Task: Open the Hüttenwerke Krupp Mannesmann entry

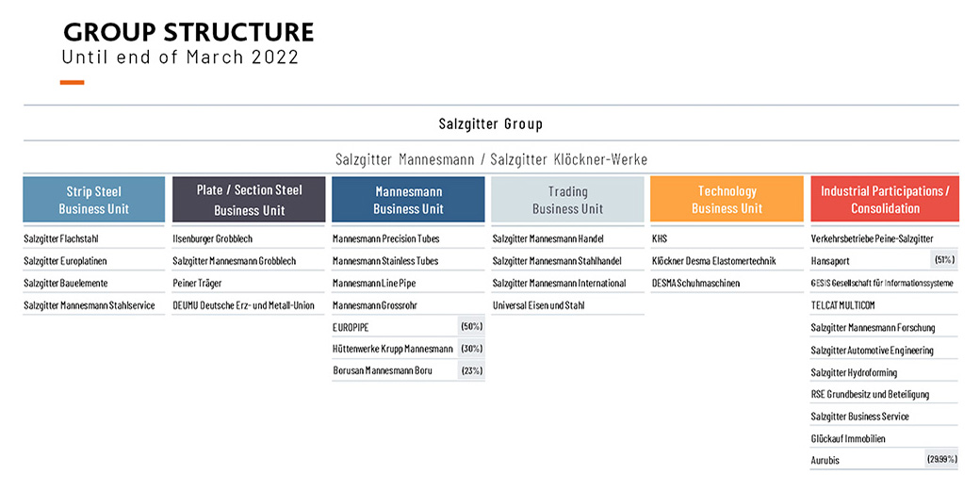Action: tap(393, 350)
